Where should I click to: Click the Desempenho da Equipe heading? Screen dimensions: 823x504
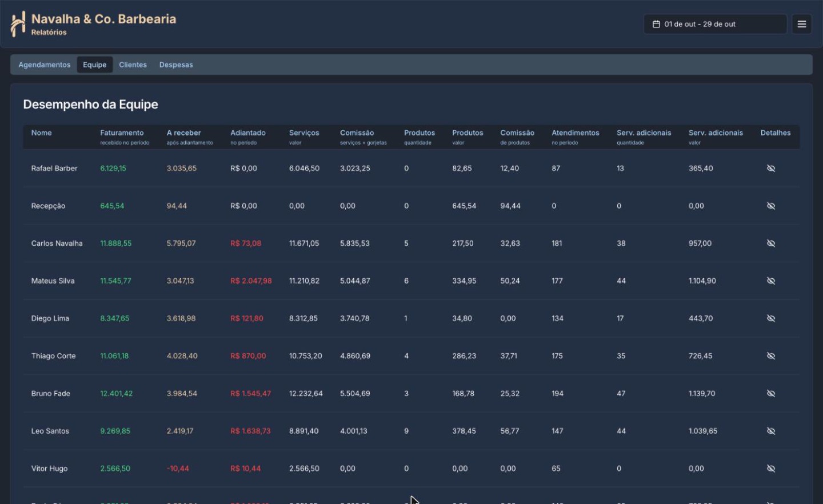90,105
